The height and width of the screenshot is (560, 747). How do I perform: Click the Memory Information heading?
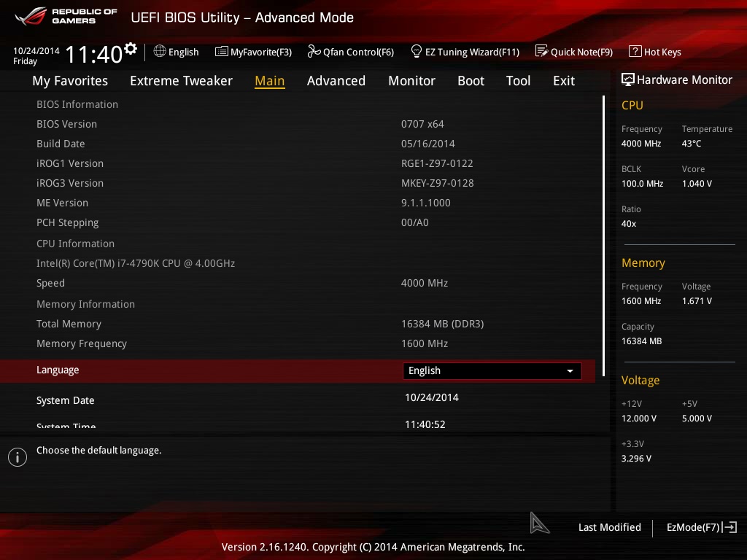pos(86,304)
